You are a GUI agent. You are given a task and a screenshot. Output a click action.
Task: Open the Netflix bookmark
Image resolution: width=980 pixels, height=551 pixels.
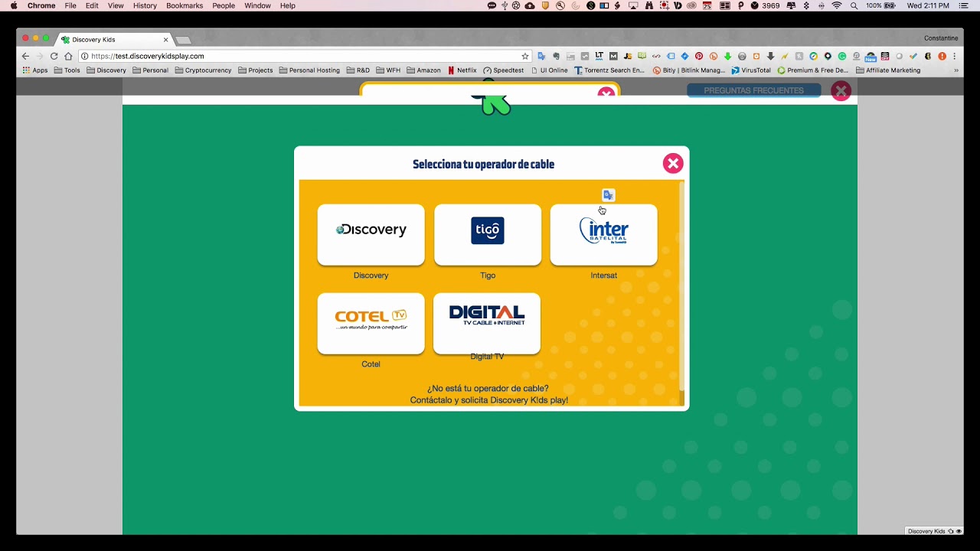click(x=462, y=70)
